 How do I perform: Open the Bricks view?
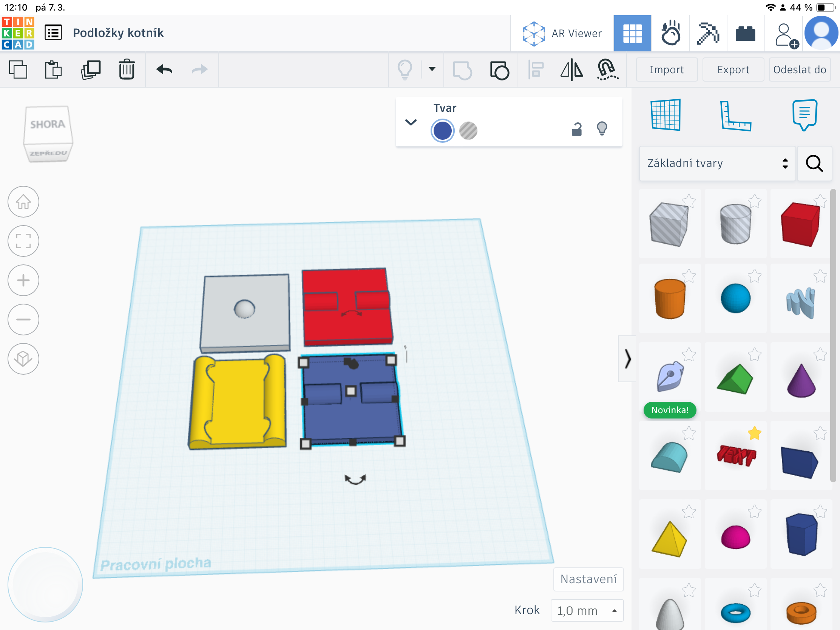(746, 34)
